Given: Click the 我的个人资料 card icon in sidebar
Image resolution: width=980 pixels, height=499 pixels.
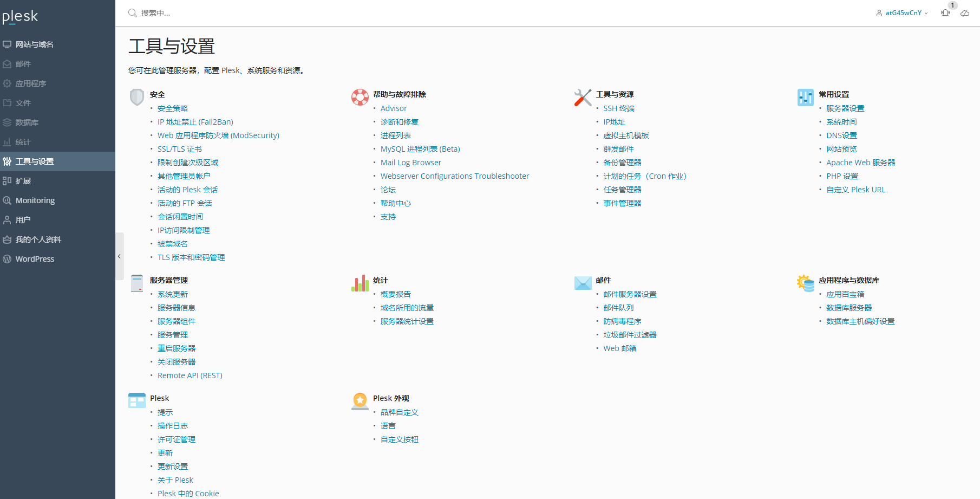Looking at the screenshot, I should point(7,239).
